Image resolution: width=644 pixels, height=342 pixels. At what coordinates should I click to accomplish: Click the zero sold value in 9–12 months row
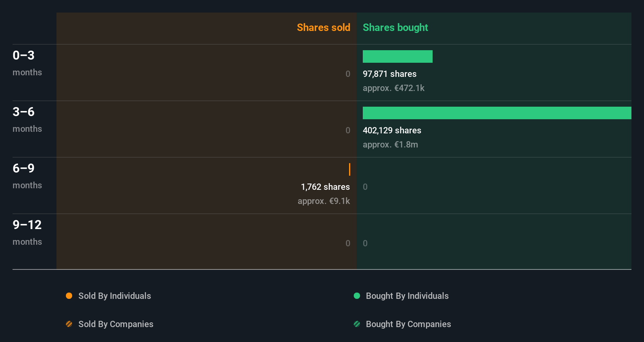click(x=348, y=243)
